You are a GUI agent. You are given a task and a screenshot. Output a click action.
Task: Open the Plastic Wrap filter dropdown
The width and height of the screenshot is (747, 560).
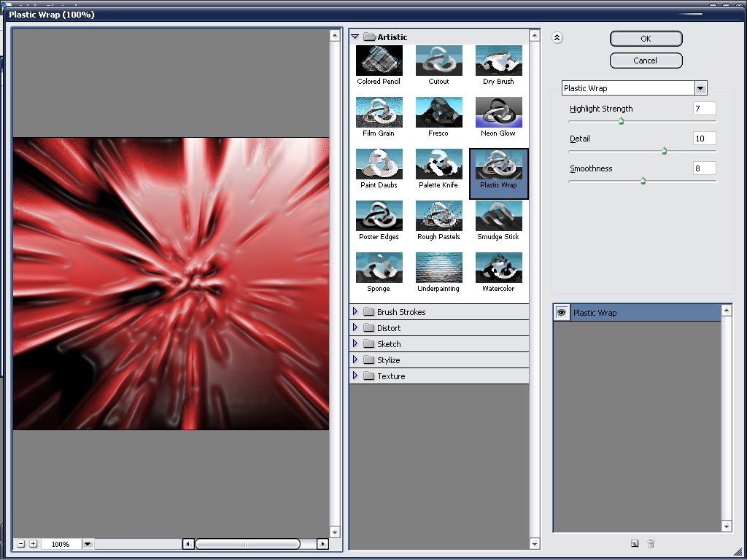point(700,88)
